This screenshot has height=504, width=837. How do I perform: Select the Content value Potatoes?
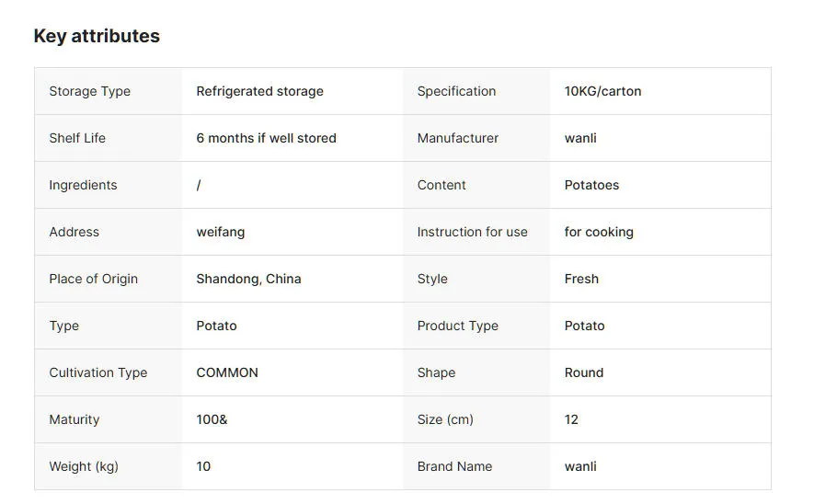click(x=591, y=185)
